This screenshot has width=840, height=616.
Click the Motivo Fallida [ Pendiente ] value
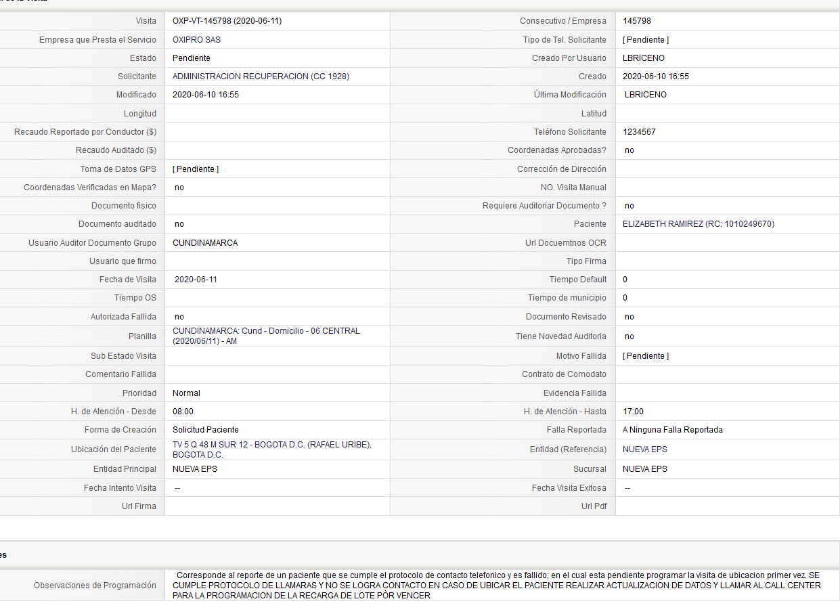[x=646, y=356]
